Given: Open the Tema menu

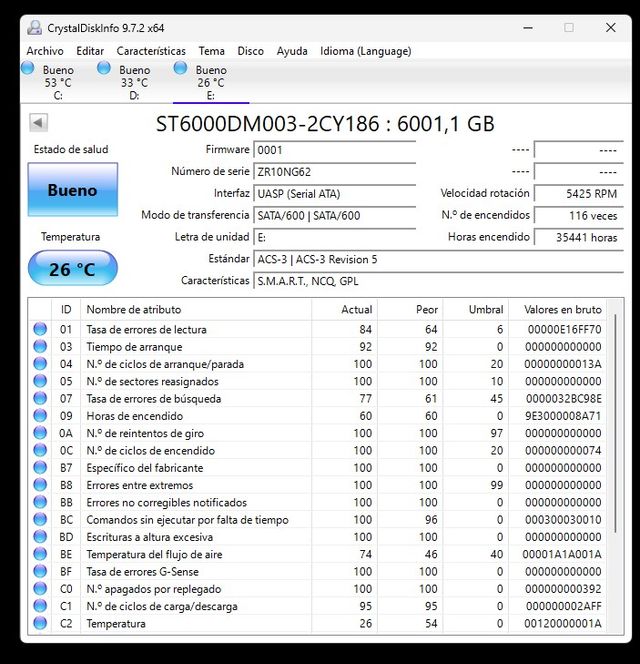Looking at the screenshot, I should 211,51.
